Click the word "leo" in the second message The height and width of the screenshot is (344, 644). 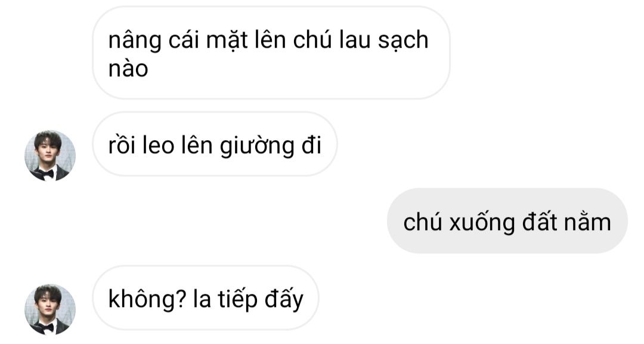(x=159, y=145)
